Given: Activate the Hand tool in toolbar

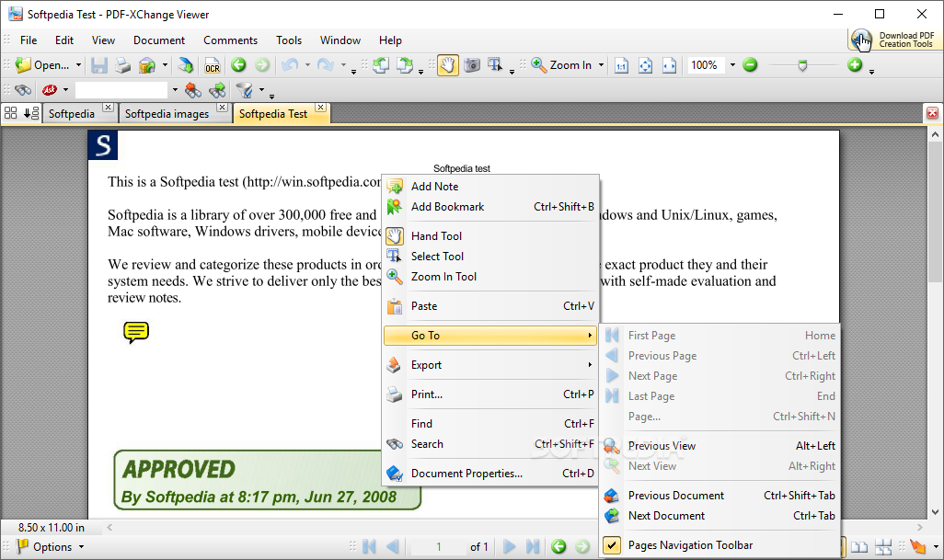Looking at the screenshot, I should click(448, 65).
